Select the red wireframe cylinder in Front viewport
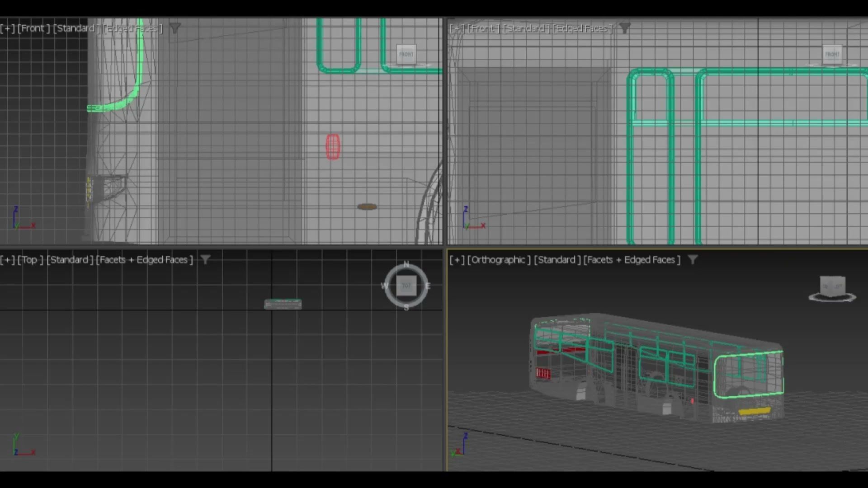868x488 pixels. [x=333, y=147]
